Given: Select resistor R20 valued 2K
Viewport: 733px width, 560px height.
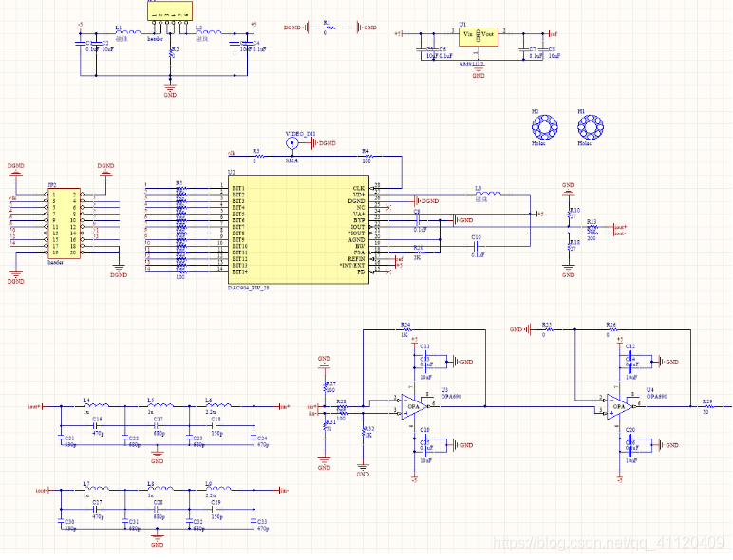Looking at the screenshot, I should (x=419, y=252).
